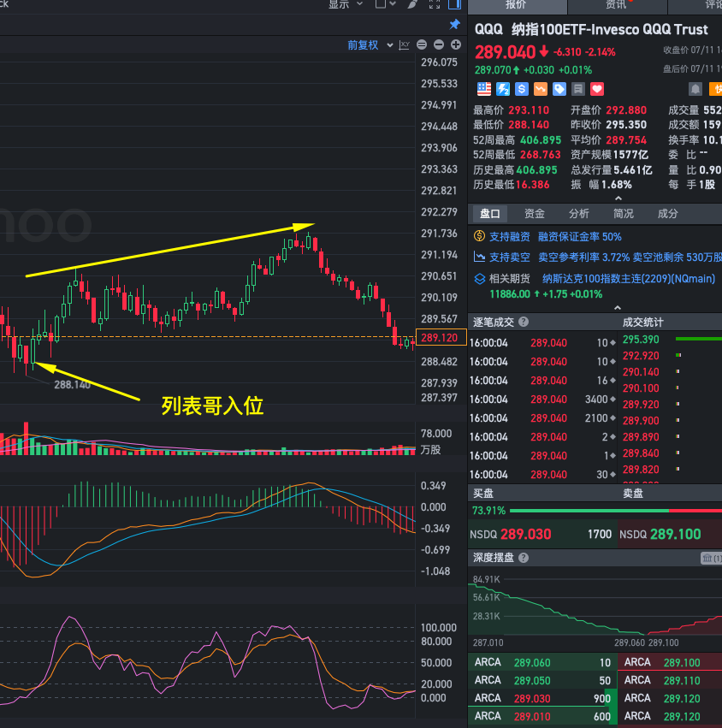The height and width of the screenshot is (728, 722).
Task: Zoom in the chart with plus
Action: pos(456,44)
